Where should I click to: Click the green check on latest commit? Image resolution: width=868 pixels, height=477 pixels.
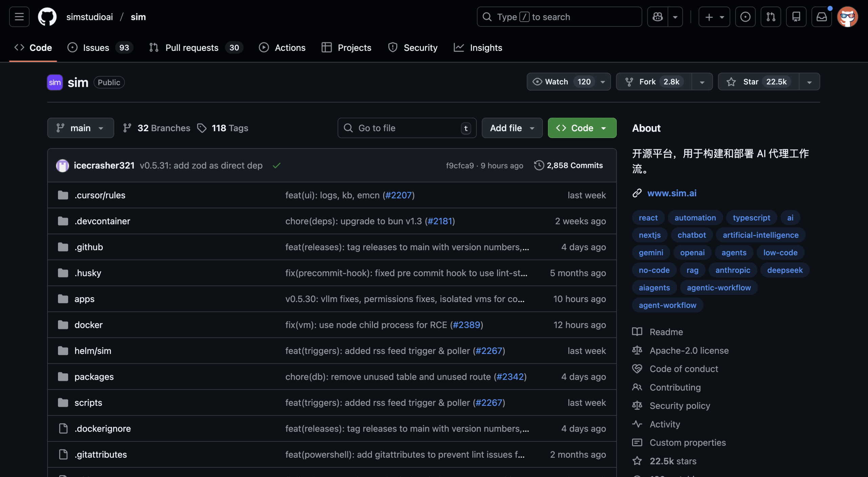click(276, 165)
